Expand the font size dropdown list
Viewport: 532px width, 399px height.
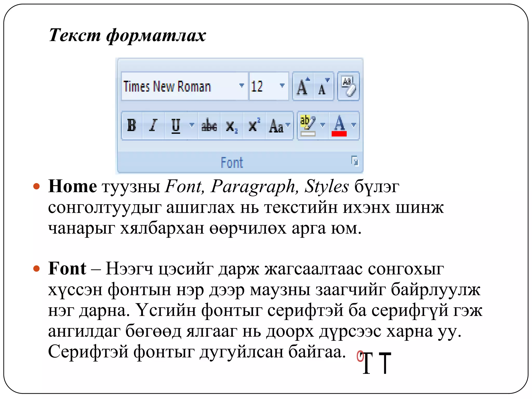pyautogui.click(x=282, y=86)
